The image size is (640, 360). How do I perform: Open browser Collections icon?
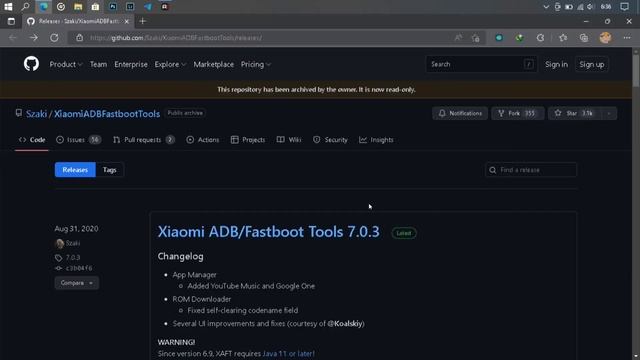(x=584, y=38)
